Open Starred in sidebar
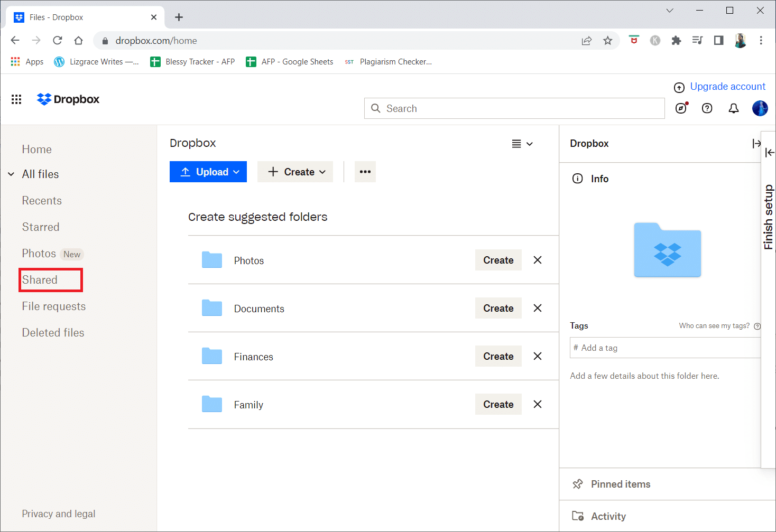The image size is (776, 532). click(41, 227)
